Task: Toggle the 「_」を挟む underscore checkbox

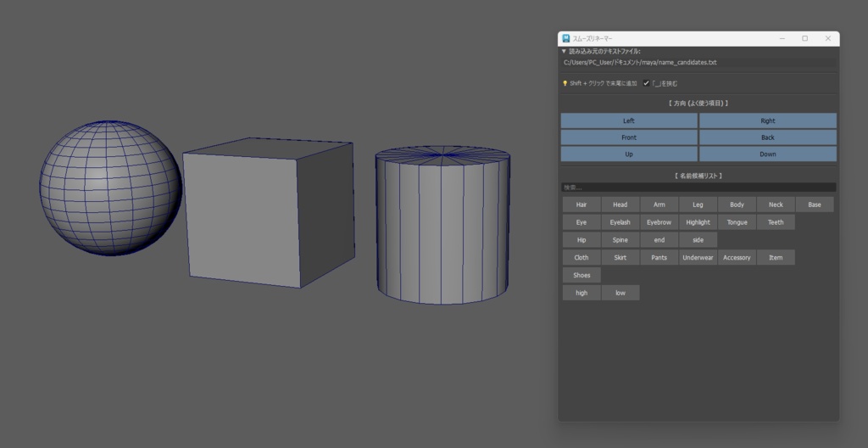Action: [x=646, y=83]
